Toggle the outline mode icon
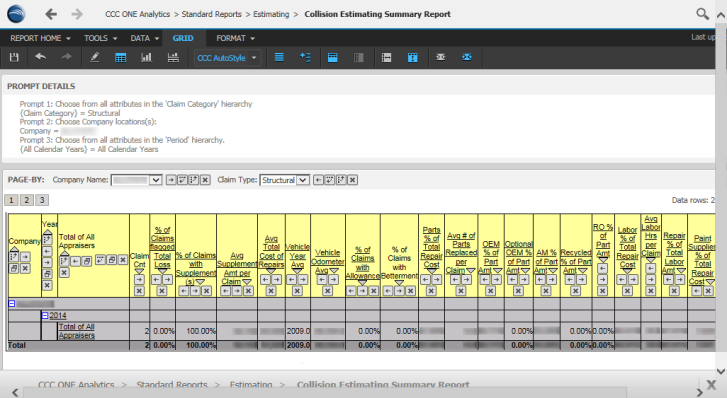Screen dimensions: 727x398 (305, 58)
